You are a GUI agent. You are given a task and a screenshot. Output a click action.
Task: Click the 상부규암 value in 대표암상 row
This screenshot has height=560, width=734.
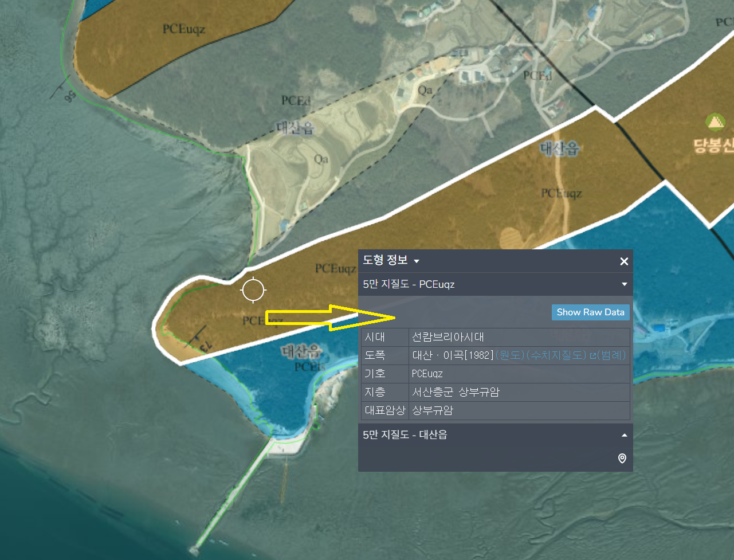[433, 410]
